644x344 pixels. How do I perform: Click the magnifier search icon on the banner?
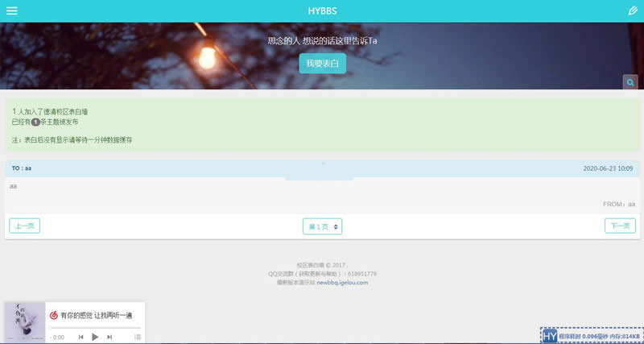click(x=630, y=82)
